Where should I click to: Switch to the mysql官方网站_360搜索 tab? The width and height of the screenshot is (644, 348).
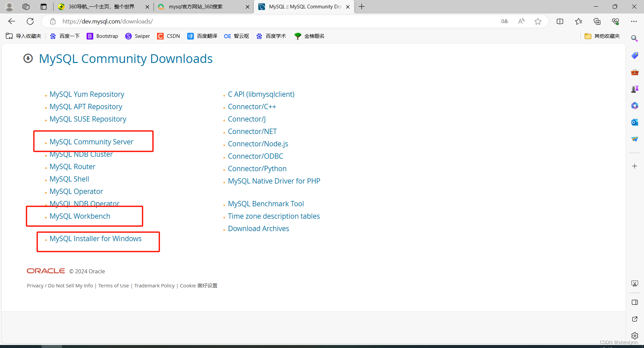[204, 7]
